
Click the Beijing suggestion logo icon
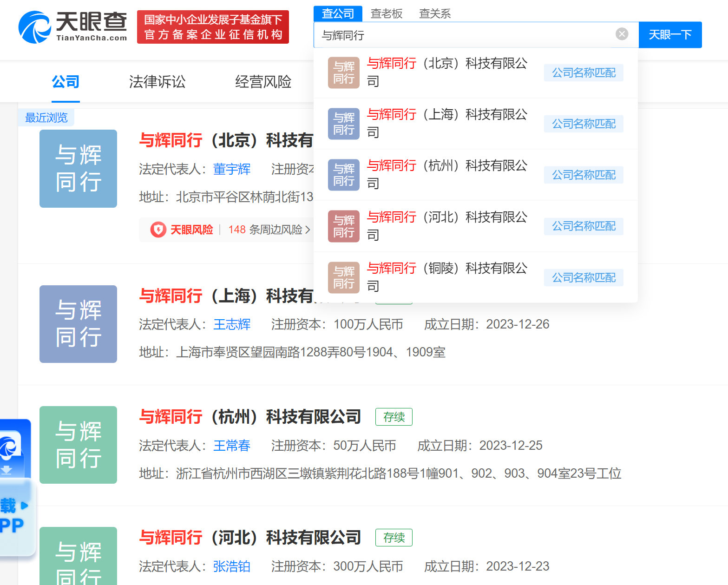click(344, 72)
